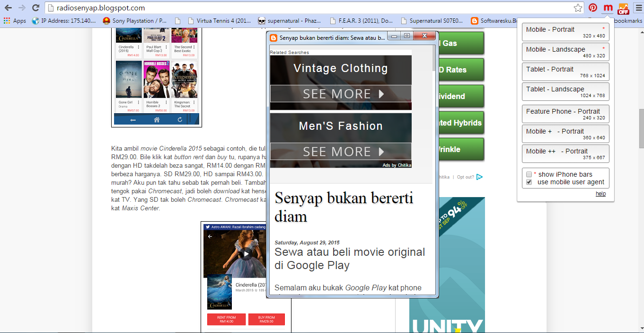Click refresh icon in phone screenshot bar
The width and height of the screenshot is (644, 333).
[180, 120]
